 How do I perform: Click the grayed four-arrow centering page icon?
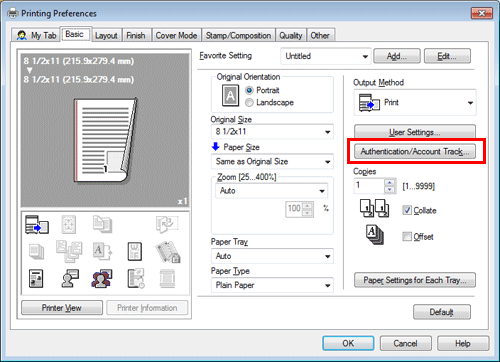click(x=69, y=224)
